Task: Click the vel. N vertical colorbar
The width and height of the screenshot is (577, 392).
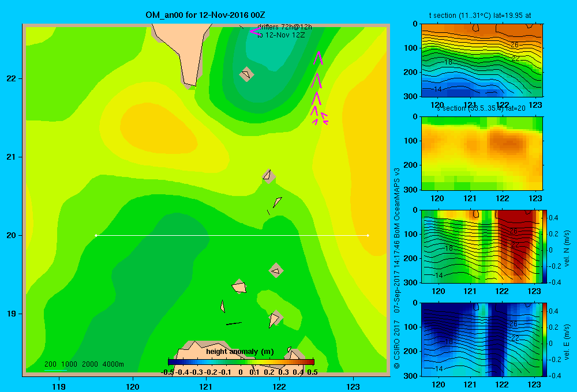Action: tap(545, 246)
